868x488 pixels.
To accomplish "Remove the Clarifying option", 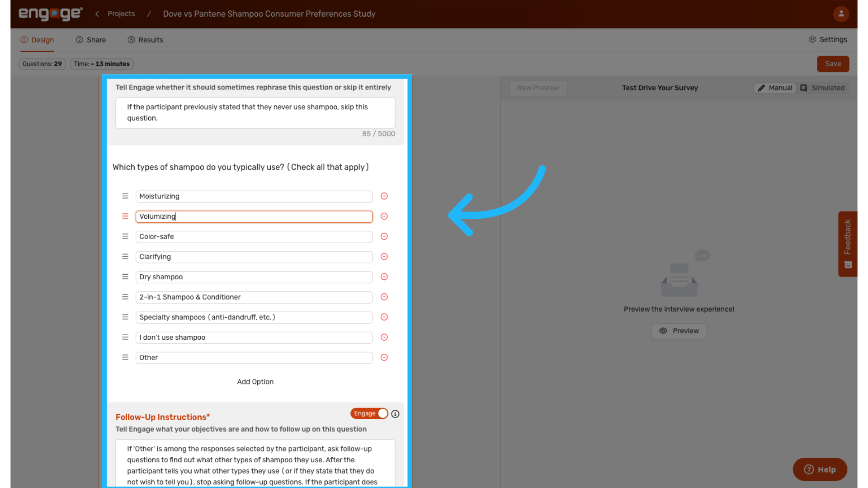I will click(x=384, y=257).
